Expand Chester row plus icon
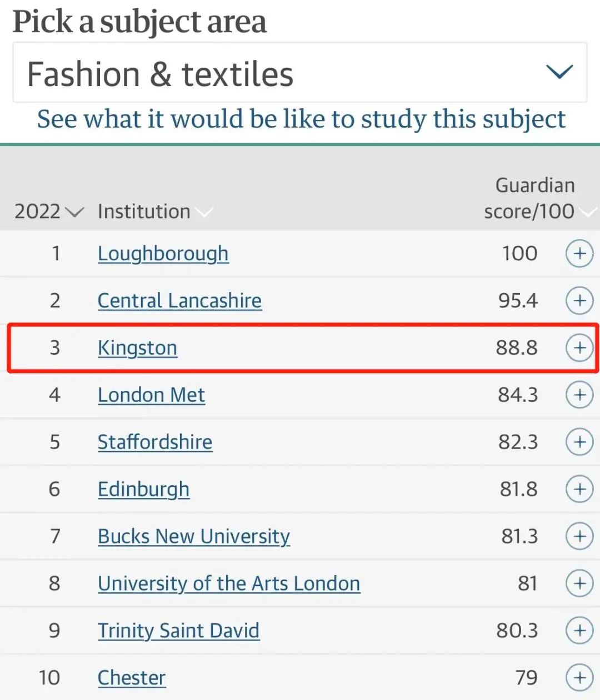Viewport: 600px width, 700px height. [579, 678]
